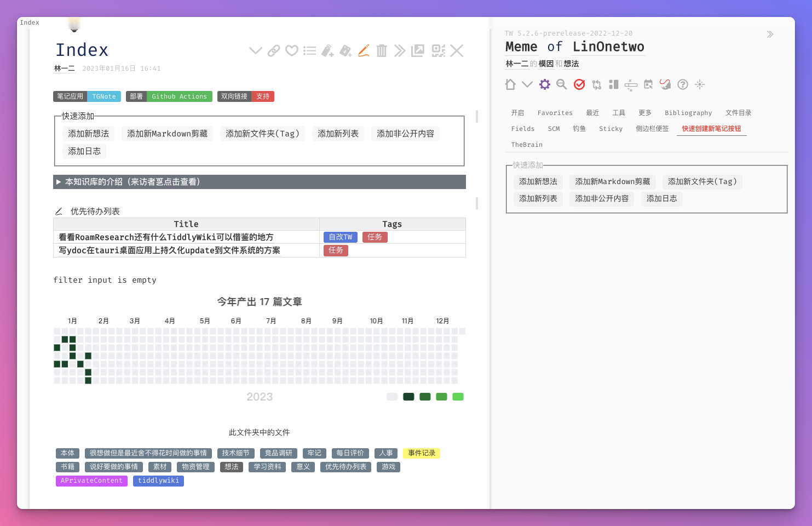Click the 添加新想法 button
812x526 pixels.
(x=88, y=133)
